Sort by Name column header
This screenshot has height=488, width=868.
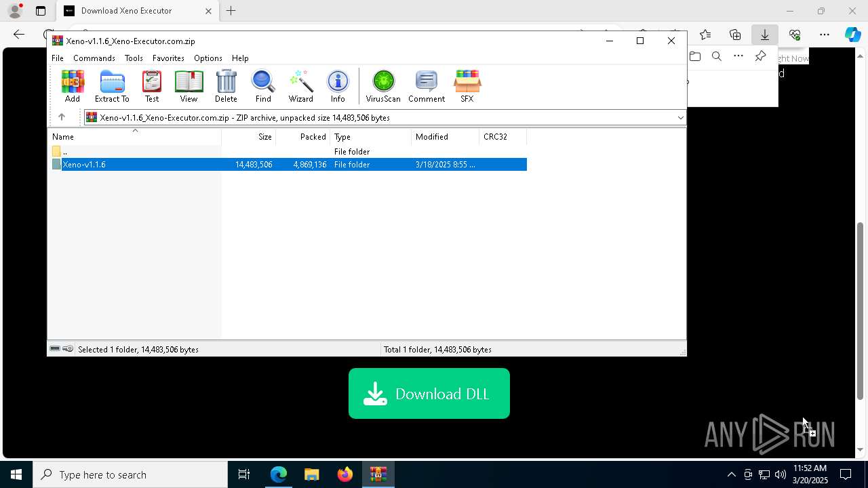pyautogui.click(x=135, y=137)
